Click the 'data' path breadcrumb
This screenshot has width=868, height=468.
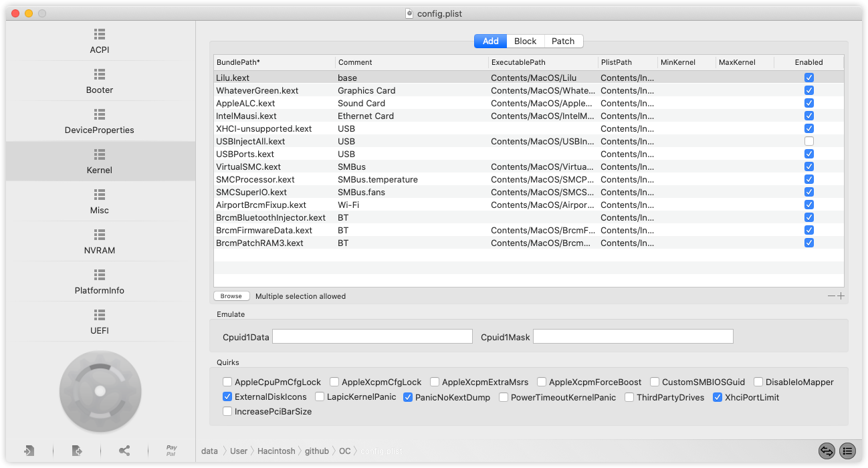[x=209, y=451]
